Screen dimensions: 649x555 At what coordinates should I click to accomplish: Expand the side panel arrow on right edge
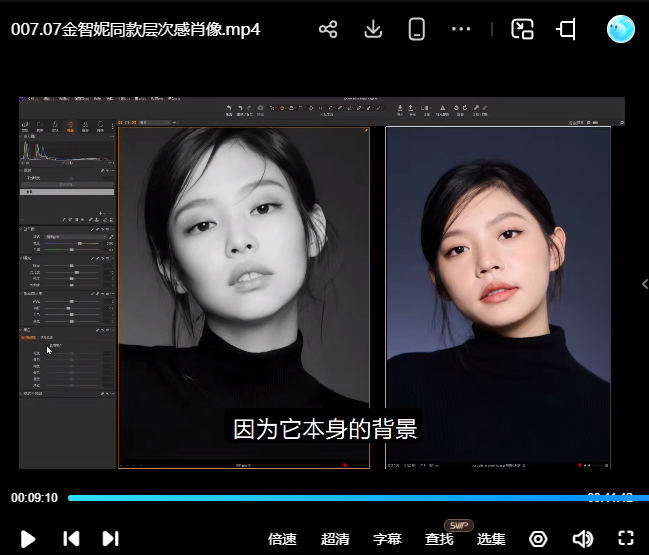click(x=643, y=284)
